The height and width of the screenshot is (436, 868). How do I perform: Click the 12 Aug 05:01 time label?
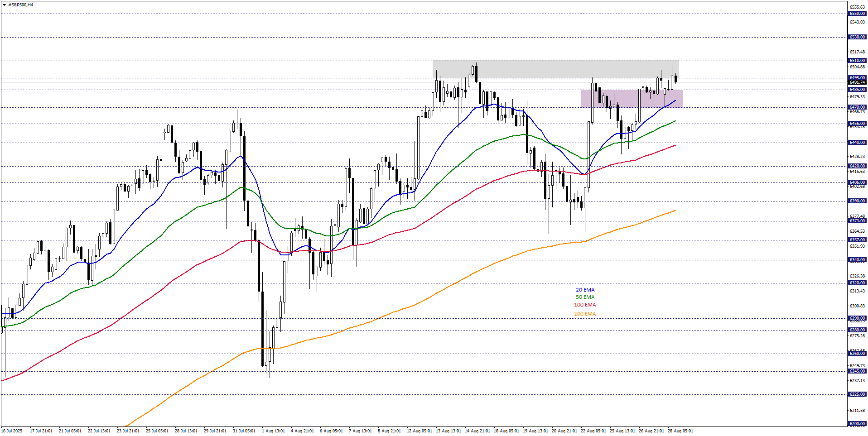(x=419, y=431)
